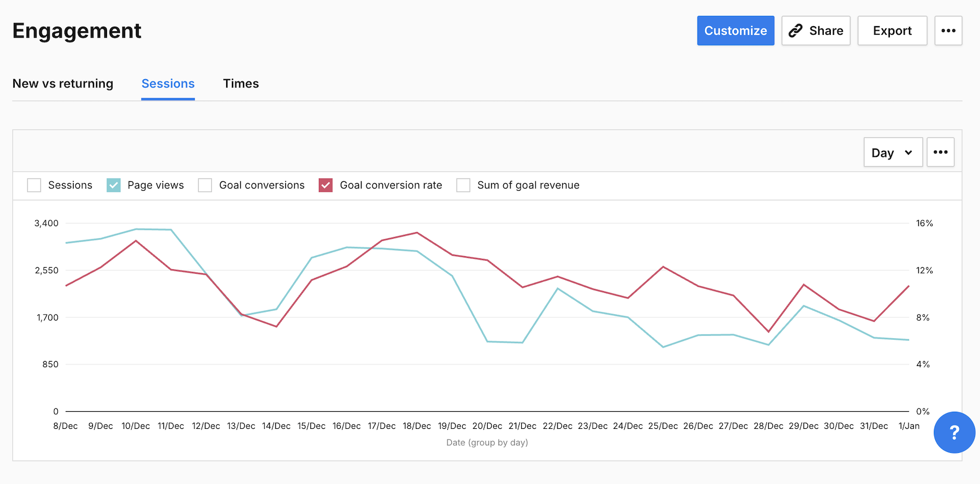Select the Sessions tab
The width and height of the screenshot is (980, 484).
(x=168, y=84)
